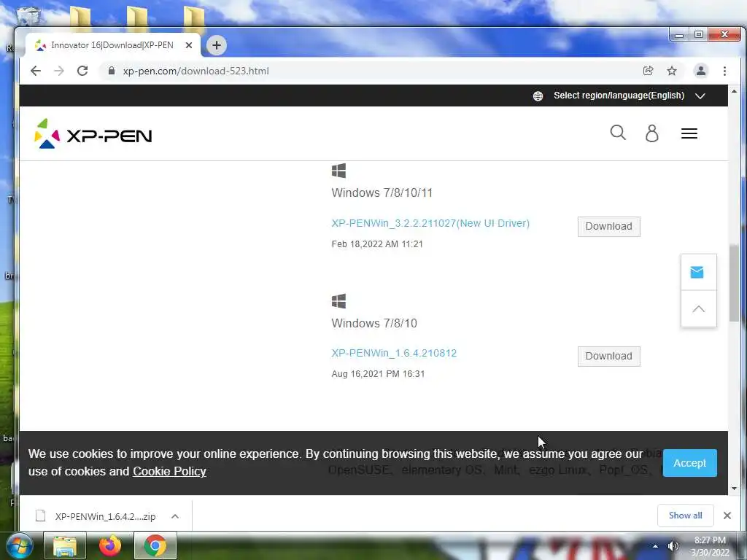Click the volume speaker tray icon
Image resolution: width=747 pixels, height=560 pixels.
[x=673, y=546]
